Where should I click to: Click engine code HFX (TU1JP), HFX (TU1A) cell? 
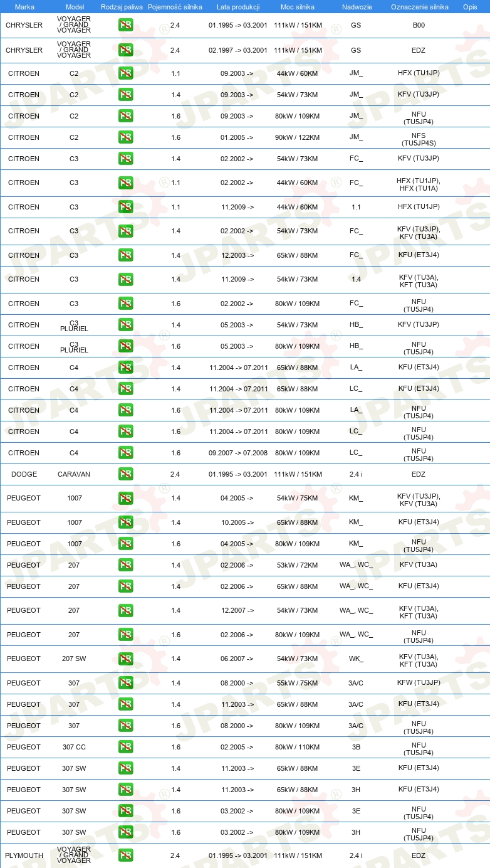(x=419, y=184)
